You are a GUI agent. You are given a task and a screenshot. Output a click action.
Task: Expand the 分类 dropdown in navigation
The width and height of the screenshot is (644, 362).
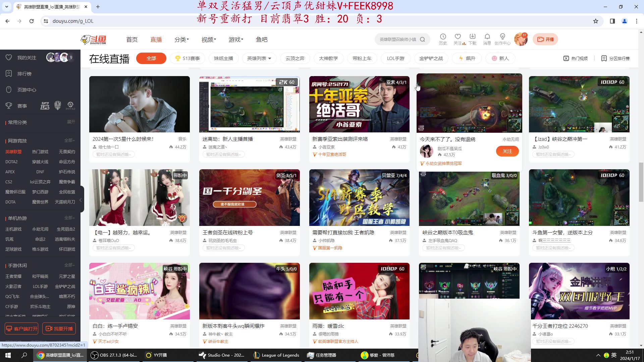181,40
